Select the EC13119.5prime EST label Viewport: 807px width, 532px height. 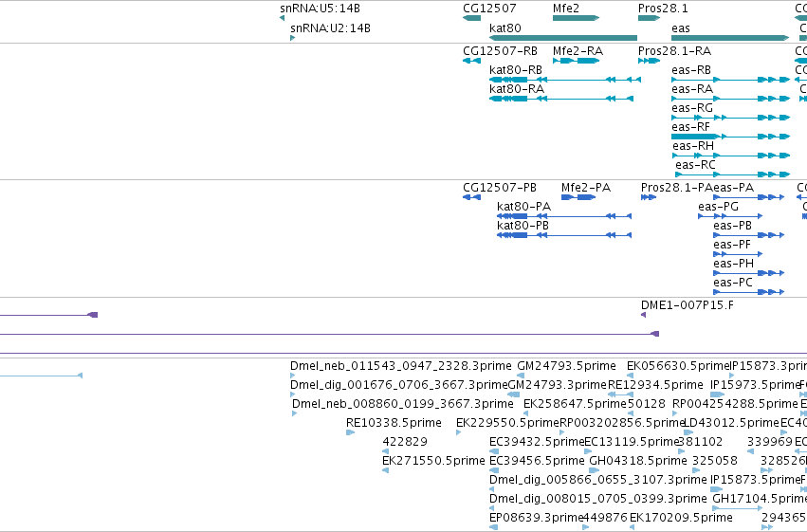[632, 442]
